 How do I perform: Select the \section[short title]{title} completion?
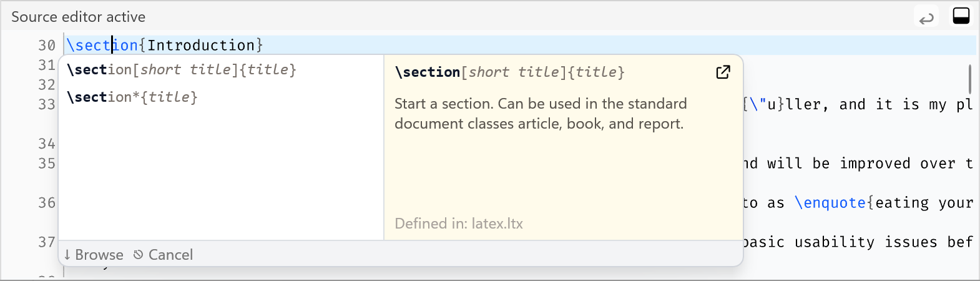[182, 70]
